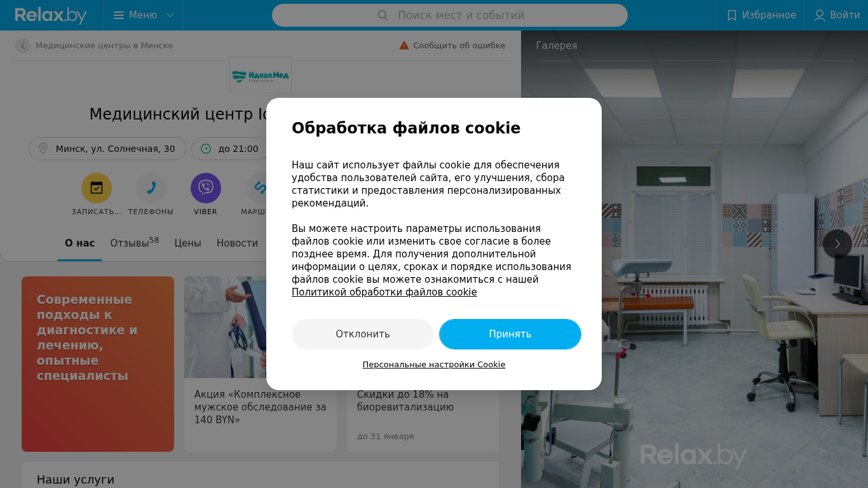The height and width of the screenshot is (488, 868).
Task: Open working hours до 21:00 chip
Action: click(230, 149)
